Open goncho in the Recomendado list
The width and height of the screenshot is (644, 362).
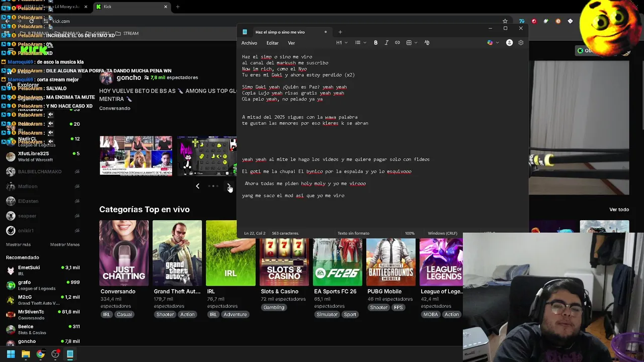[x=43, y=341]
